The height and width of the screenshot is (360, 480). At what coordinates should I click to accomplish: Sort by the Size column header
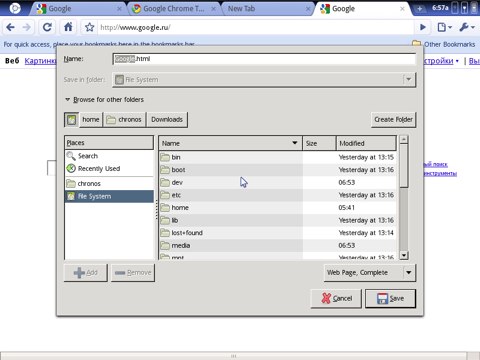[x=319, y=143]
